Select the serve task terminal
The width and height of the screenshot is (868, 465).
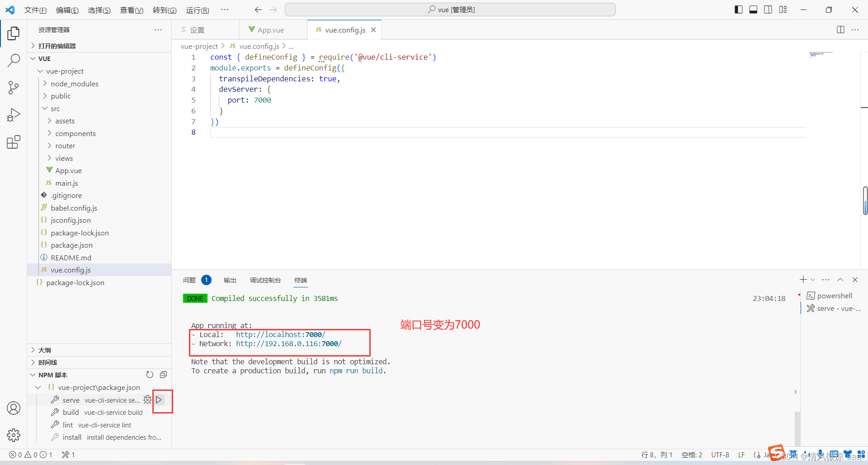[x=834, y=308]
